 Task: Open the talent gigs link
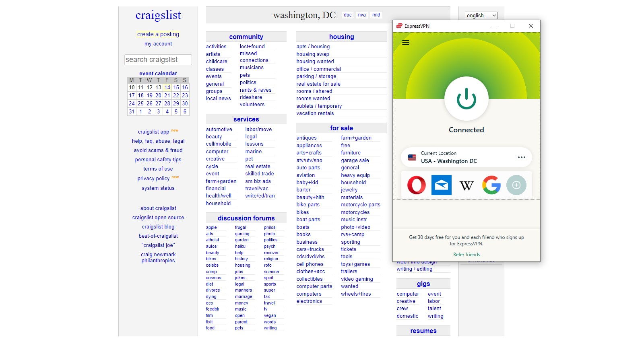(435, 309)
